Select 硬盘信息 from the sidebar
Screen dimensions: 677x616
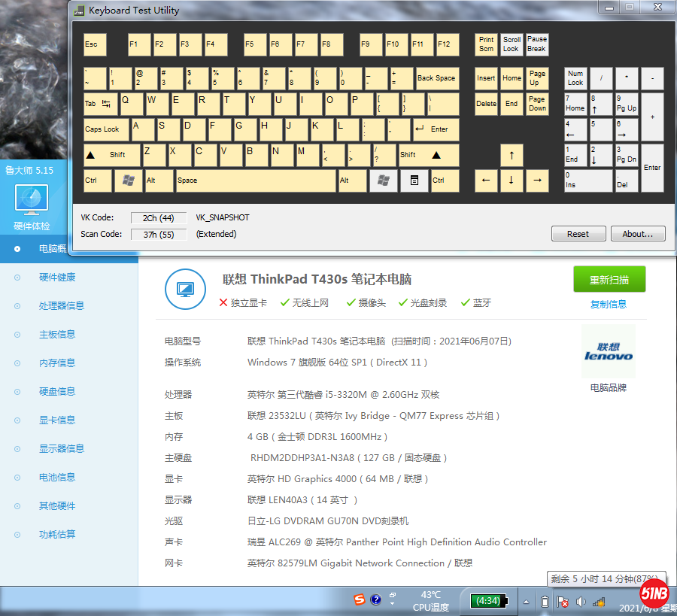[x=57, y=392]
